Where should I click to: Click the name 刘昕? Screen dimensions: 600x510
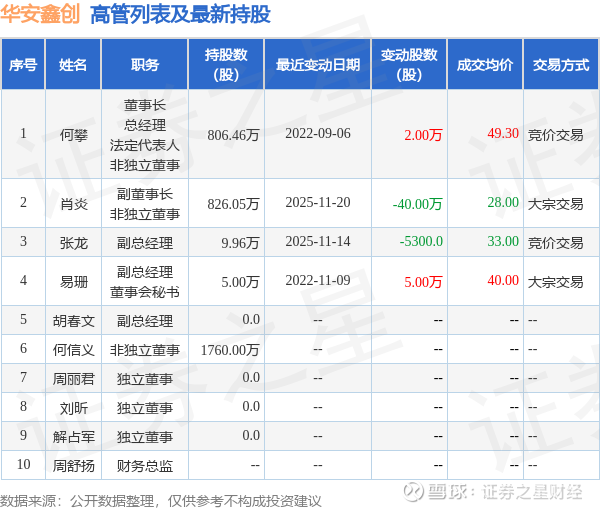tap(73, 408)
